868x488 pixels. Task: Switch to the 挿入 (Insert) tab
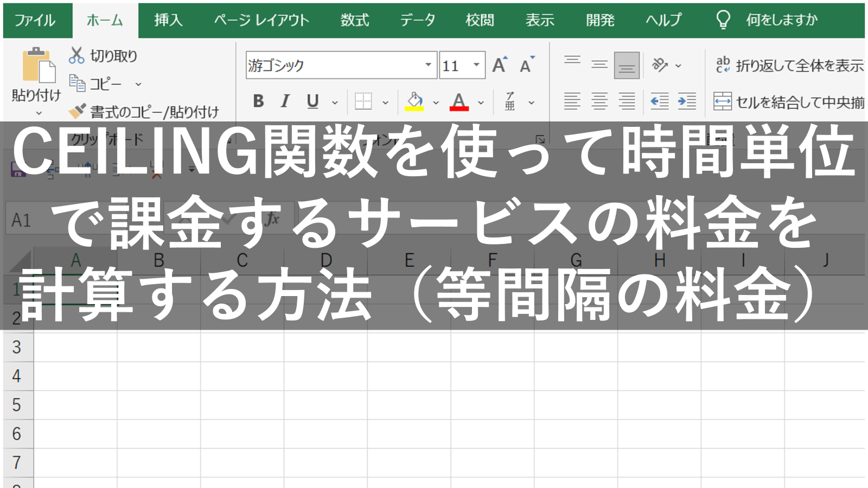pyautogui.click(x=168, y=21)
